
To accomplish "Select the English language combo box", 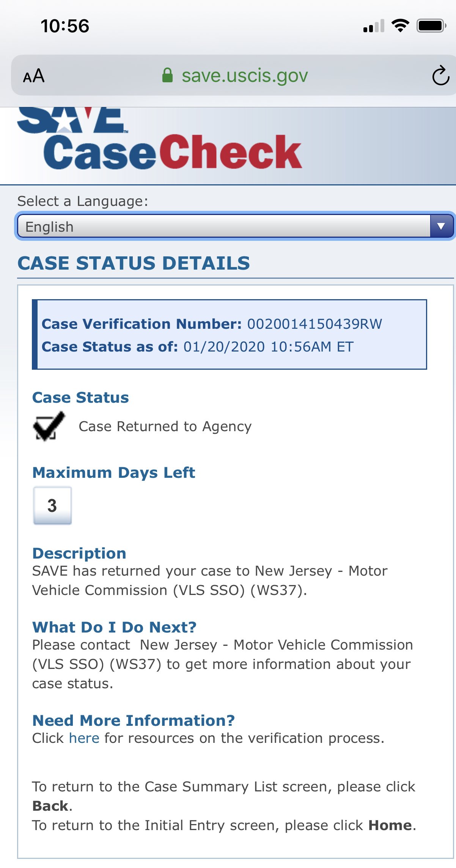I will coord(224,226).
